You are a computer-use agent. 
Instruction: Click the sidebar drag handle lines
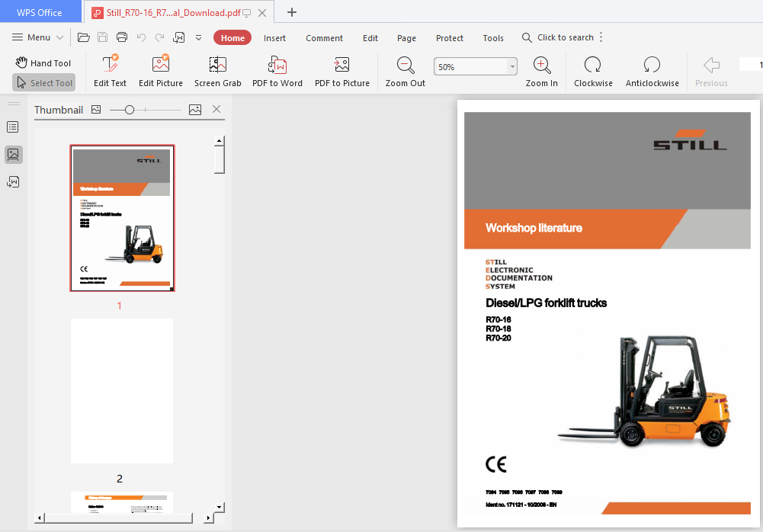click(14, 104)
